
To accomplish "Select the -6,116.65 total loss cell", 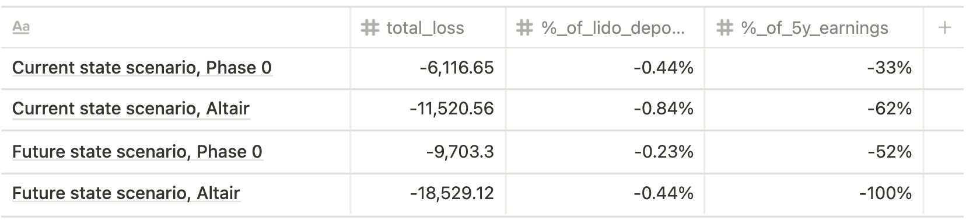I will point(428,68).
